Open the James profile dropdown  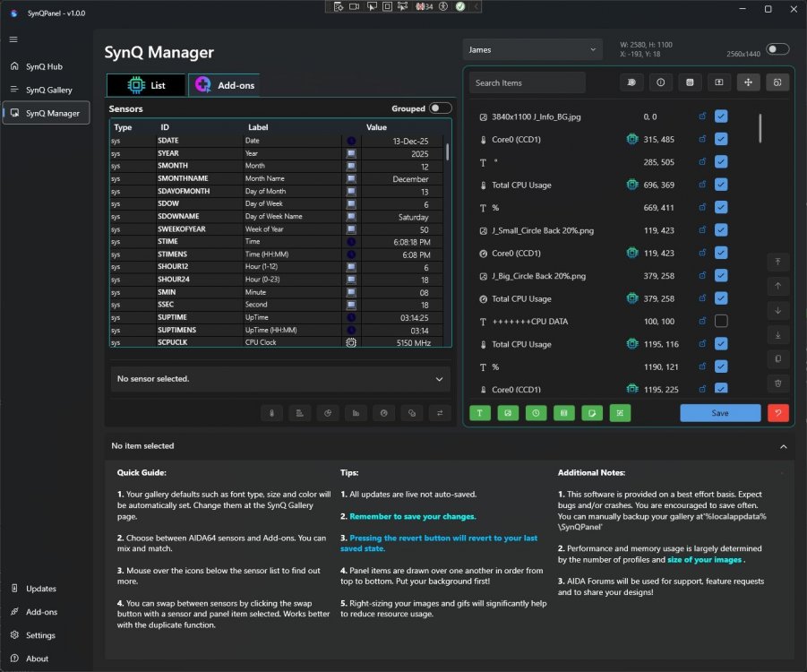pyautogui.click(x=532, y=50)
